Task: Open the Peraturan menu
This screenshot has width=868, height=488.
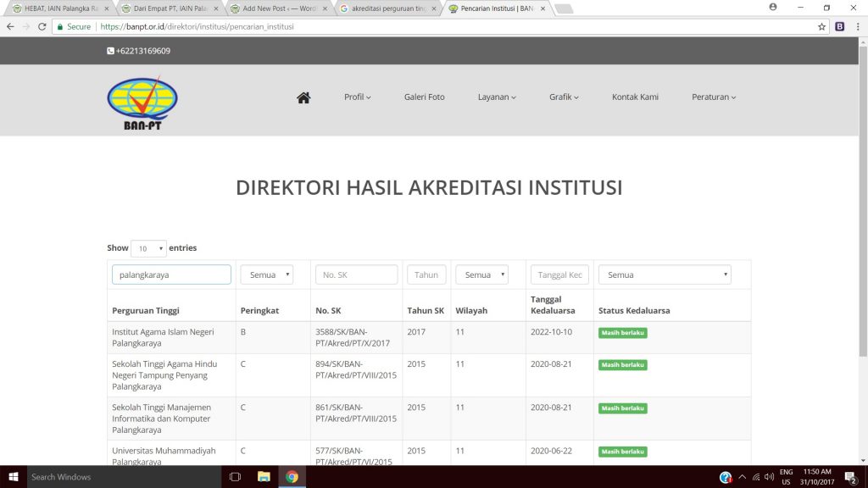Action: [x=714, y=97]
